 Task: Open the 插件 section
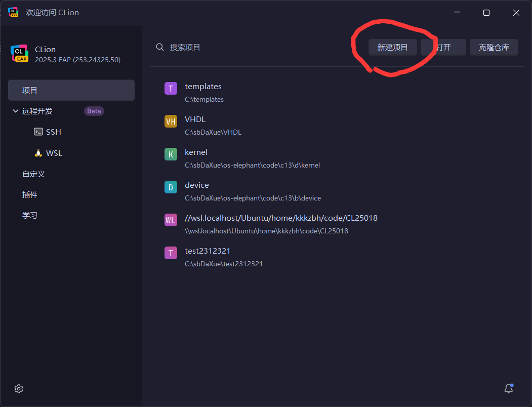[x=30, y=194]
